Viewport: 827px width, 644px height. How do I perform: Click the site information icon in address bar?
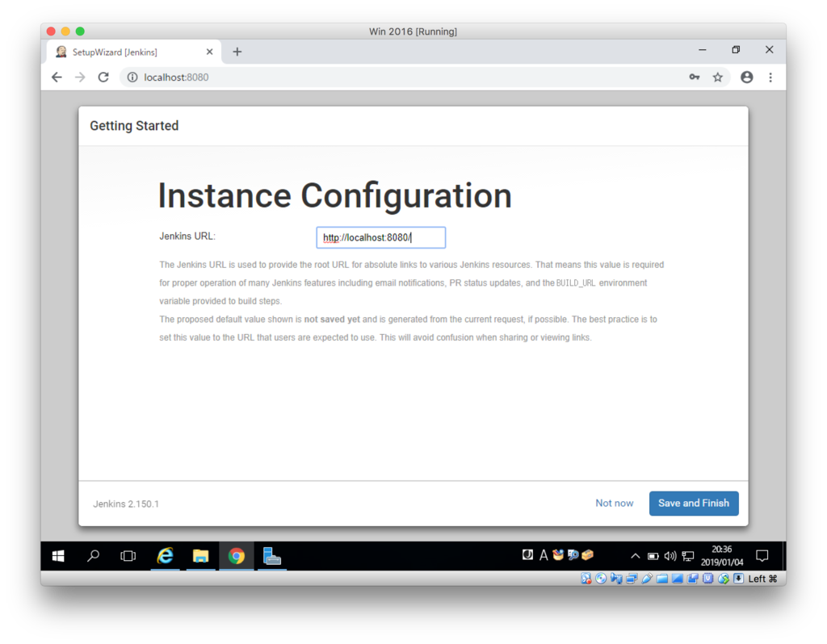point(132,77)
